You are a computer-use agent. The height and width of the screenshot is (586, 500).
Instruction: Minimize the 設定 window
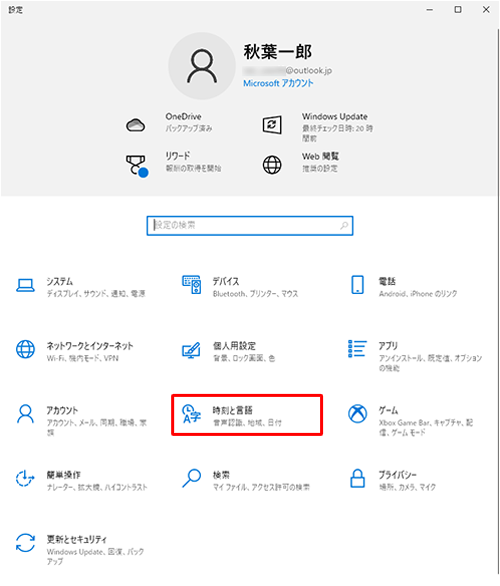(x=430, y=10)
